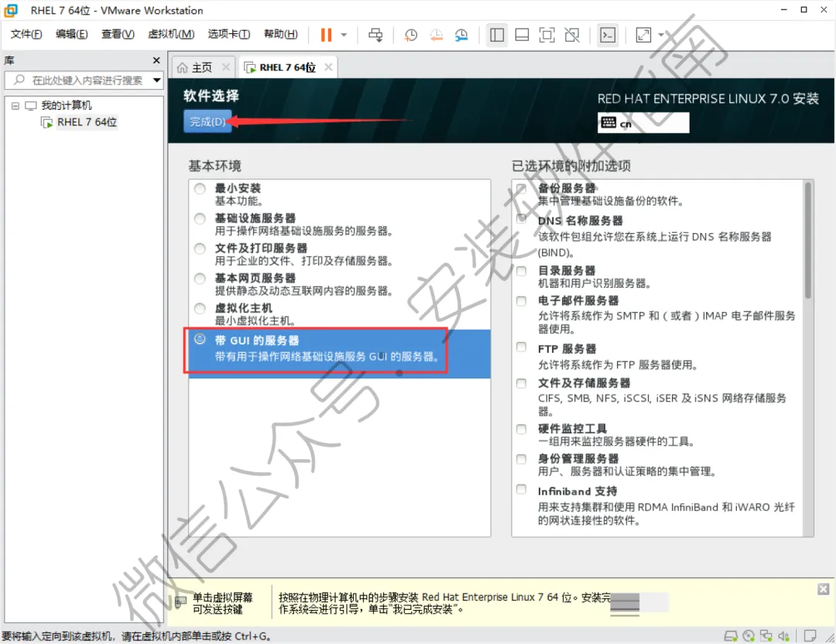Screen dimensions: 836x644
Task: Open the snapshot manager icon
Action: pyautogui.click(x=461, y=35)
